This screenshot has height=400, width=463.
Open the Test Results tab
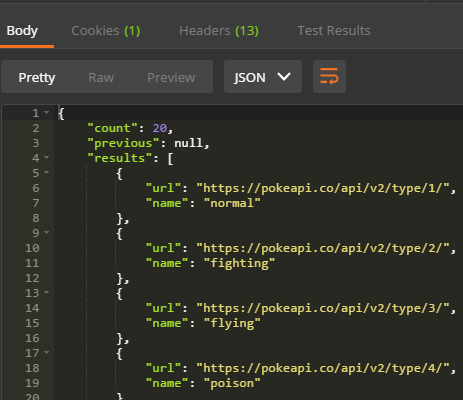[x=334, y=31]
